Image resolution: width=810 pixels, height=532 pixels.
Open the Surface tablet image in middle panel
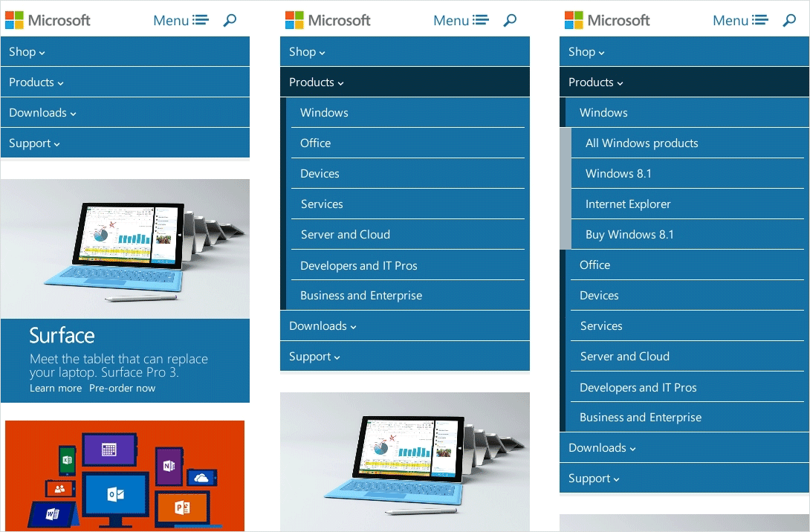[405, 461]
